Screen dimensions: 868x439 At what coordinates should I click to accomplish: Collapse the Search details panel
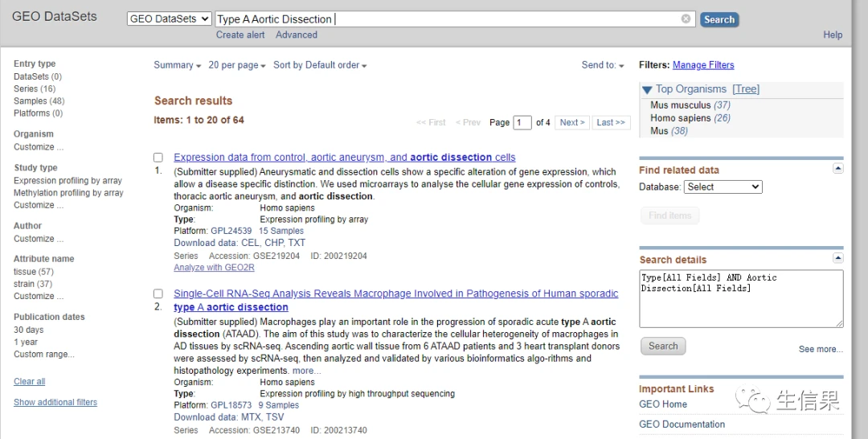click(x=838, y=258)
